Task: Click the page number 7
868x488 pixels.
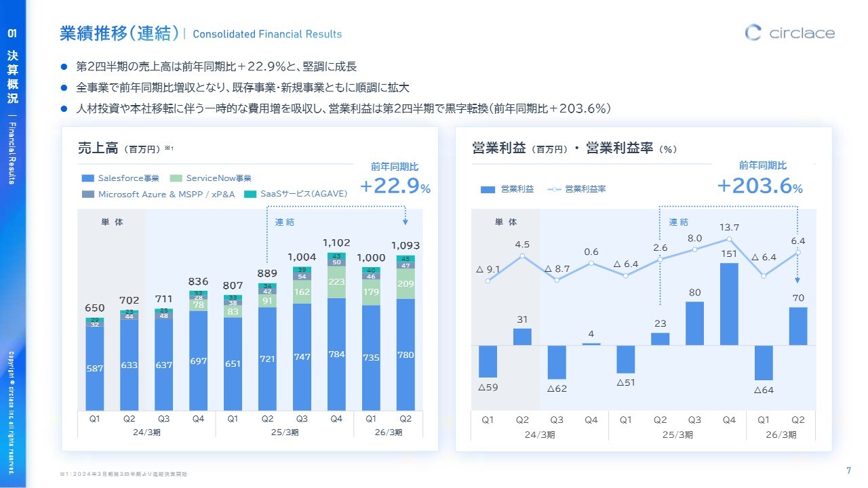Action: click(x=849, y=471)
